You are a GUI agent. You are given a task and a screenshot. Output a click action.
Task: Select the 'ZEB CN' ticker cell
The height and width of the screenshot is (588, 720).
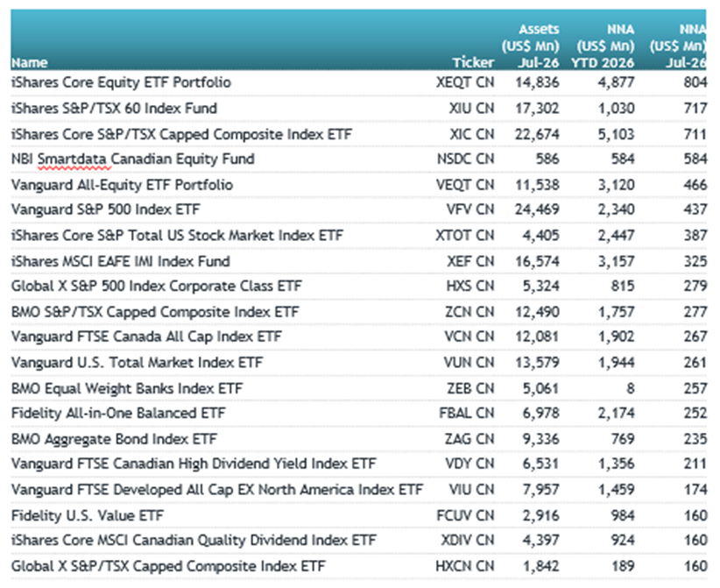(x=470, y=388)
